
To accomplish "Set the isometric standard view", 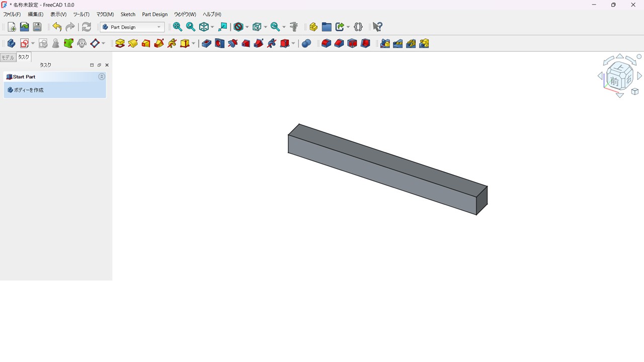I will pos(204,27).
